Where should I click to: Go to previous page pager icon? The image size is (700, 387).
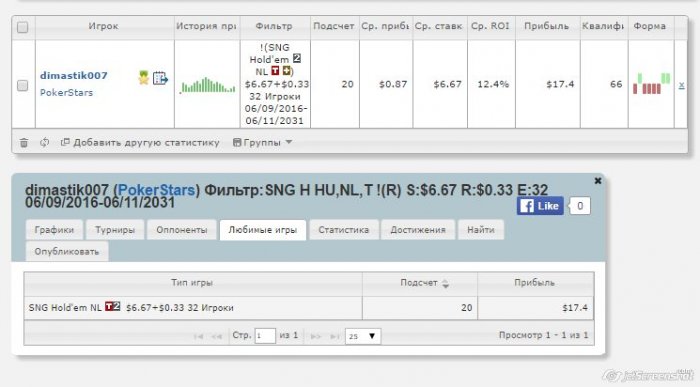(x=217, y=336)
